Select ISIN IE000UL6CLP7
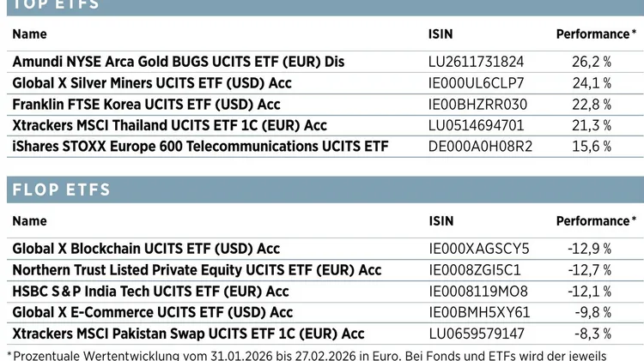Viewport: 644px width, 361px height. (x=476, y=83)
